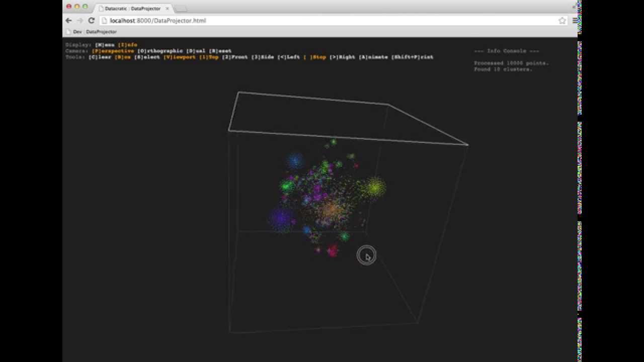644x362 pixels.
Task: Open the Chrome menu icon
Action: point(575,21)
